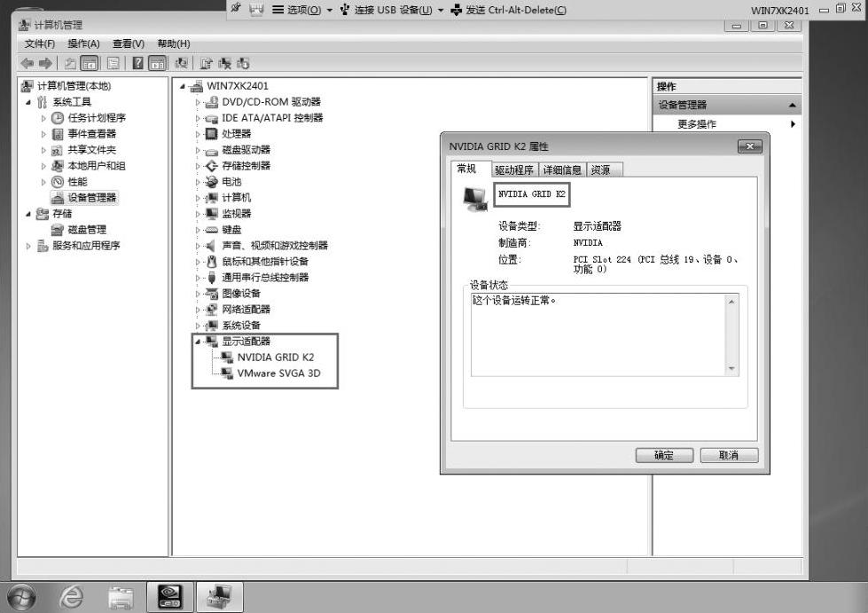Open the 帮助(H) menu

174,43
